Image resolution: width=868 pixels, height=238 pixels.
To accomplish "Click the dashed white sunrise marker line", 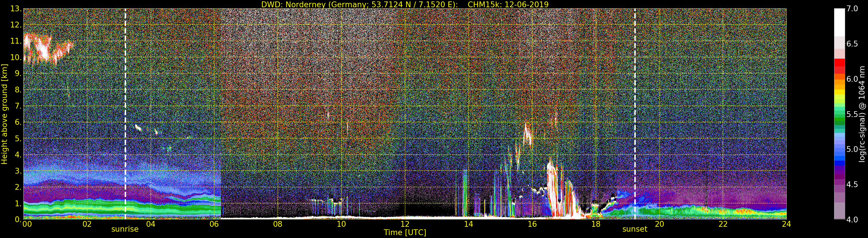I will [125, 114].
